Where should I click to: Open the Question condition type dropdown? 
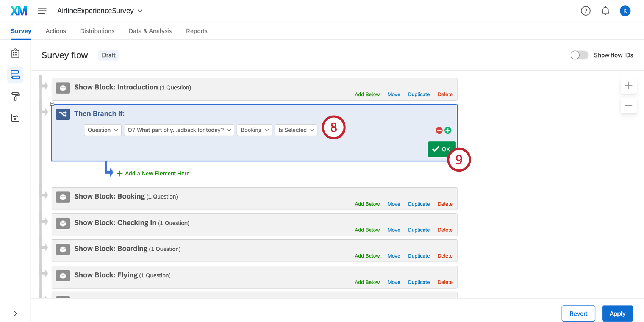103,130
